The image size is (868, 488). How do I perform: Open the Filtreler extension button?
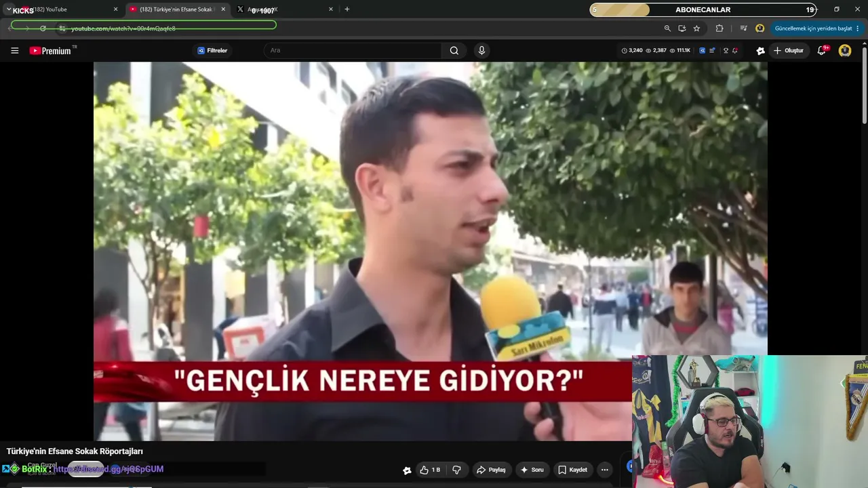[212, 51]
